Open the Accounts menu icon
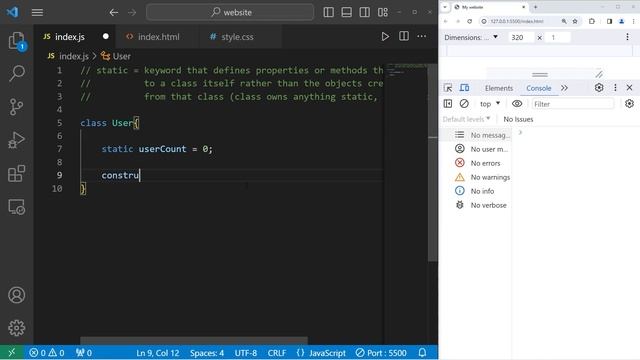This screenshot has height=360, width=640. (17, 295)
